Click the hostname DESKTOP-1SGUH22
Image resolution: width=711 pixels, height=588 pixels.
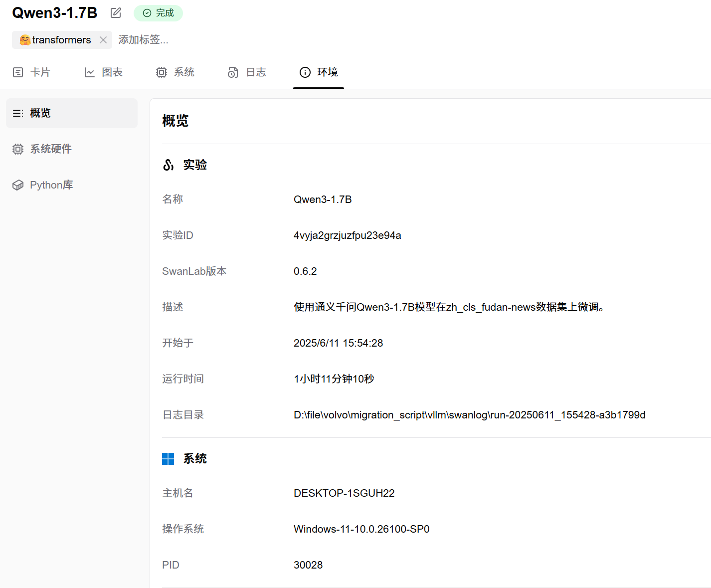[344, 493]
